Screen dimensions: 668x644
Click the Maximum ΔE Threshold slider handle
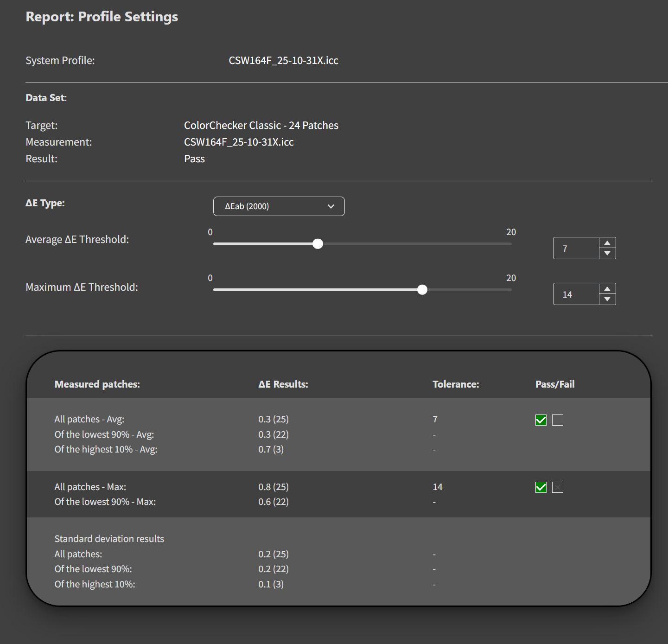(x=422, y=290)
